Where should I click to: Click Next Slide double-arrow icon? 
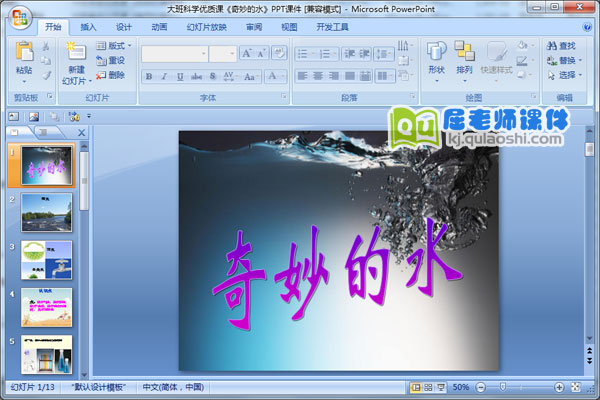tap(589, 361)
